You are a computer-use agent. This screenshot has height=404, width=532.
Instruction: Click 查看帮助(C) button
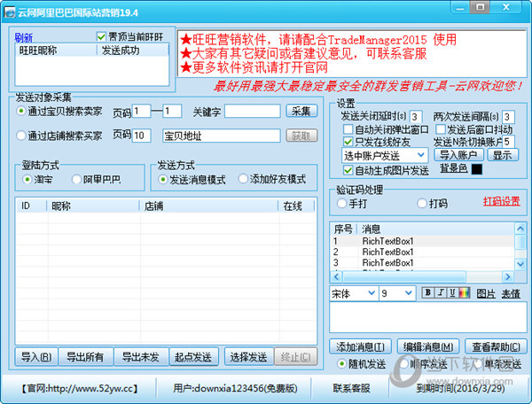click(496, 346)
